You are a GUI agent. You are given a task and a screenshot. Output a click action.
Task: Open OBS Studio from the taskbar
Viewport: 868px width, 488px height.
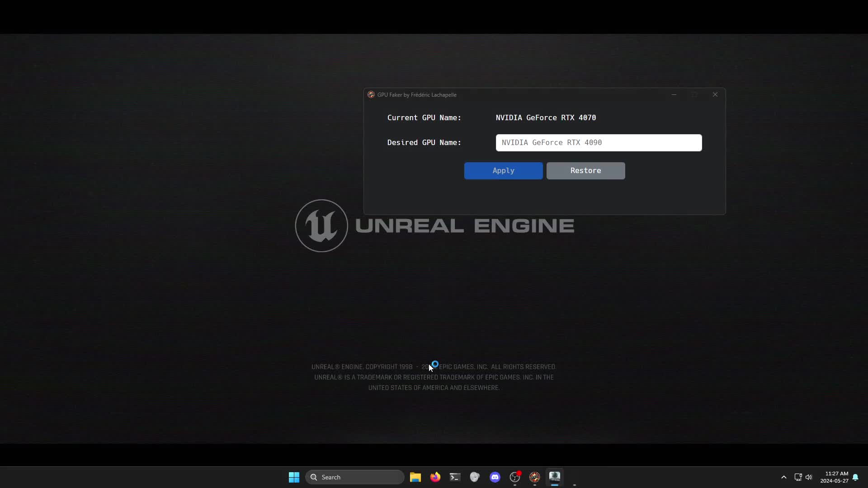[514, 477]
